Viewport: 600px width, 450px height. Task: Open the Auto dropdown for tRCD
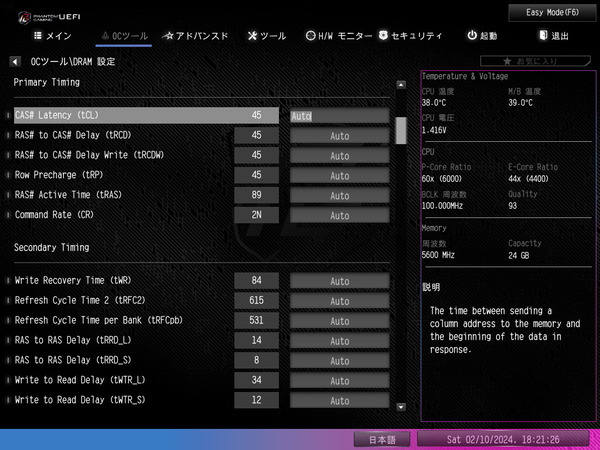pos(339,136)
